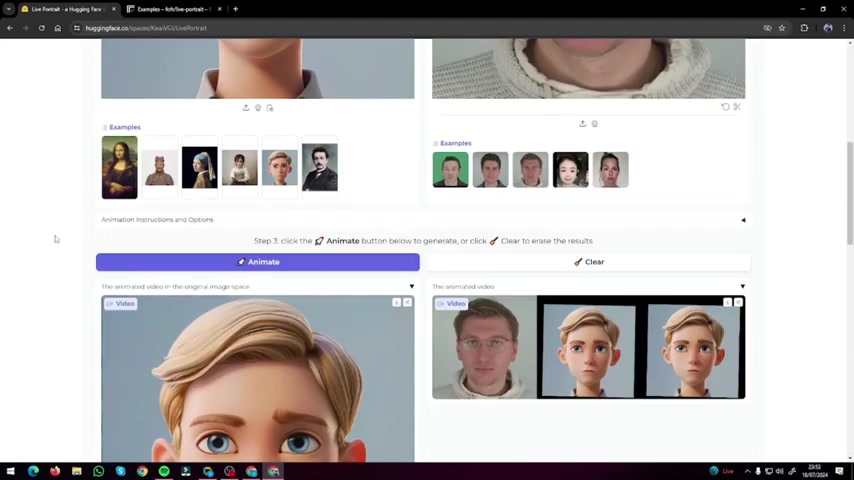The width and height of the screenshot is (854, 480).
Task: Open browser home page
Action: click(x=58, y=28)
